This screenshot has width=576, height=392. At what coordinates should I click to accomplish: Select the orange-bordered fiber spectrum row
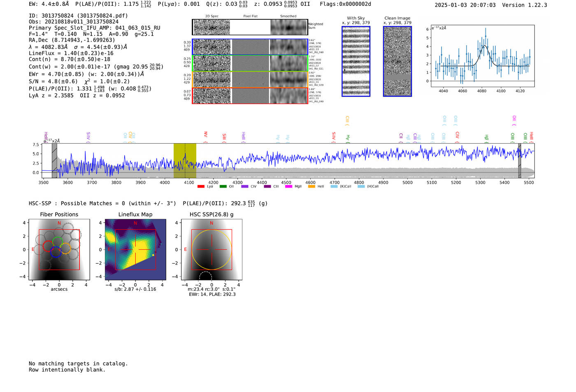click(x=250, y=79)
